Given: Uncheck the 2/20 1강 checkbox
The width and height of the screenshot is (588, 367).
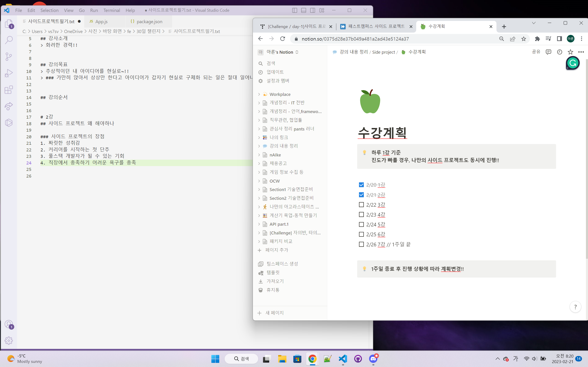Looking at the screenshot, I should click(361, 185).
